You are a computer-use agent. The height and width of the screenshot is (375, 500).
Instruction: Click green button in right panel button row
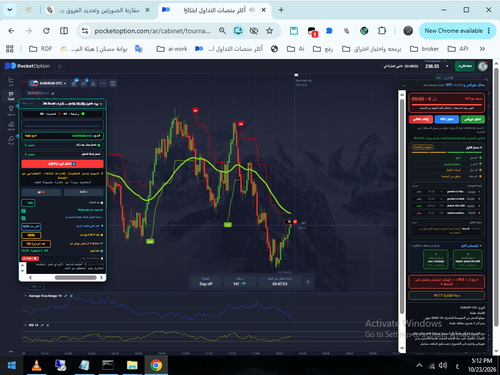click(x=472, y=119)
